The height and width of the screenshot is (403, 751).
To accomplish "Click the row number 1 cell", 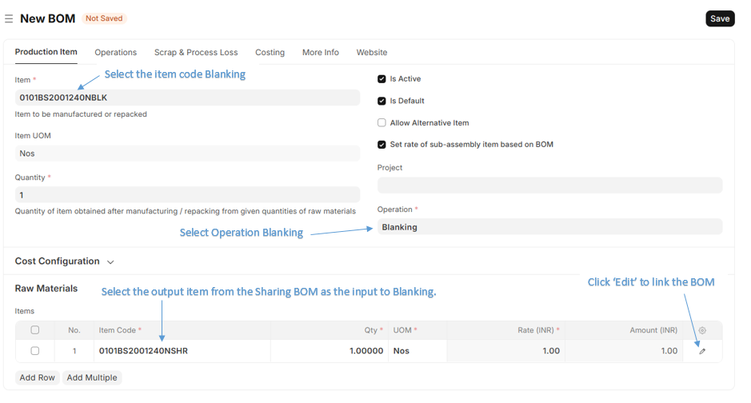I will click(x=74, y=351).
